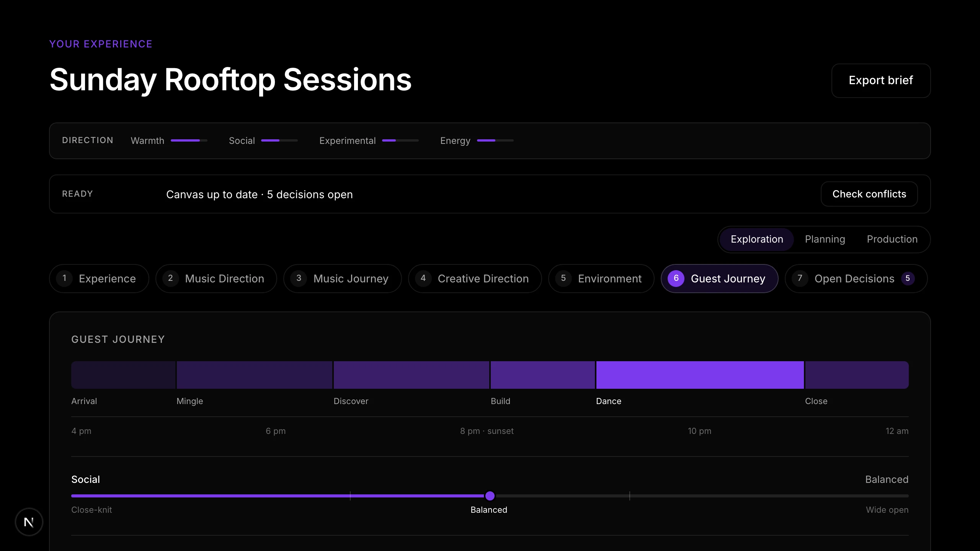Select the Close phase block

coord(857,375)
